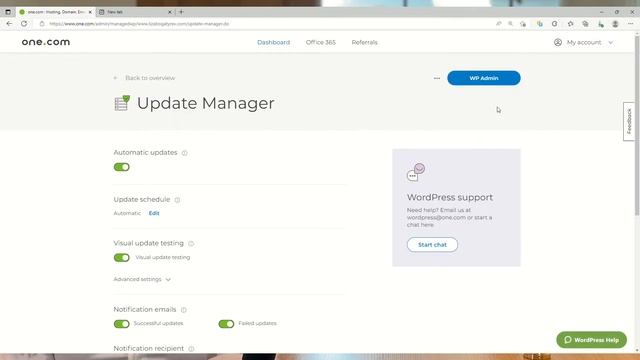Start a WordPress support chat

tap(432, 244)
